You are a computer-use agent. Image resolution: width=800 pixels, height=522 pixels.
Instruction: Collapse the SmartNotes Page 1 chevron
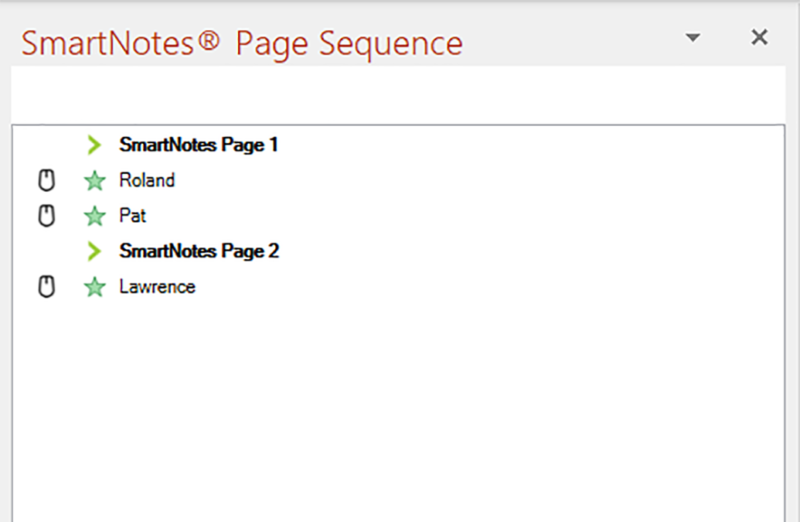tap(95, 145)
